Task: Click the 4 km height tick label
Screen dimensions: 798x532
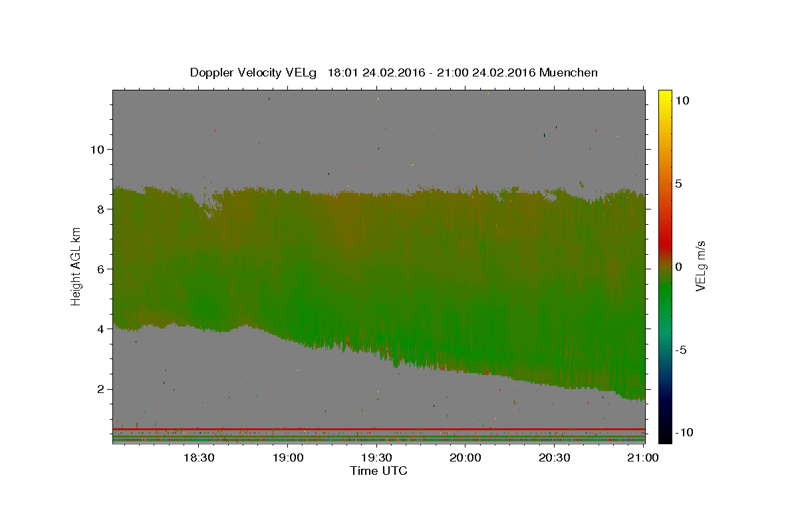Action: pos(99,329)
